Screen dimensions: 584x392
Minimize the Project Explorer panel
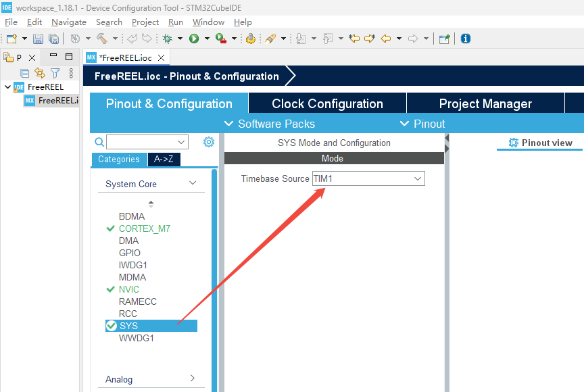[x=53, y=55]
